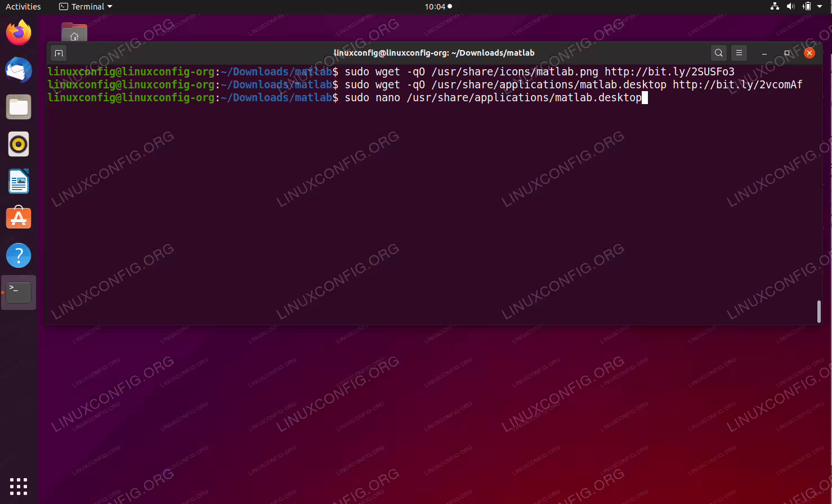Click the volume icon in top bar
Viewport: 832px width, 504px height.
click(790, 7)
